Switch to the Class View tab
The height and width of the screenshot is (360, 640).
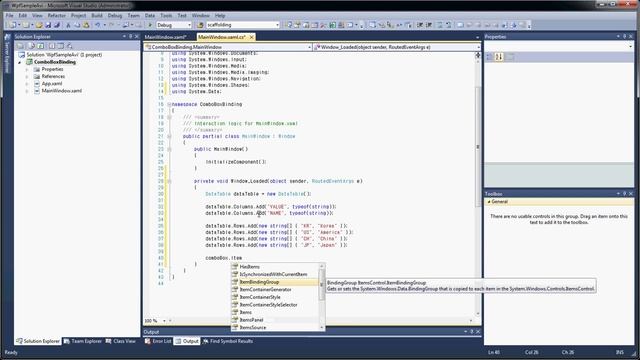(x=121, y=341)
